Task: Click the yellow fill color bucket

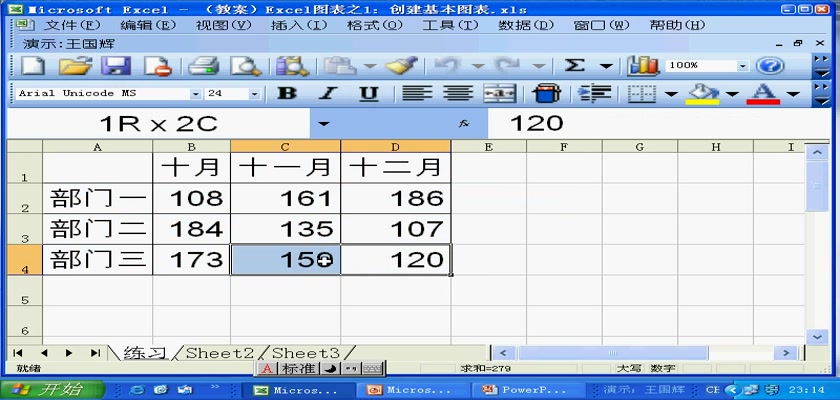Action: click(x=705, y=94)
